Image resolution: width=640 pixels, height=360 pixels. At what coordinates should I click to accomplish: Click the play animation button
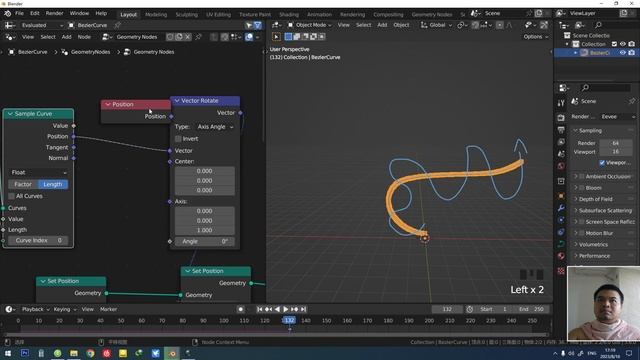click(286, 309)
